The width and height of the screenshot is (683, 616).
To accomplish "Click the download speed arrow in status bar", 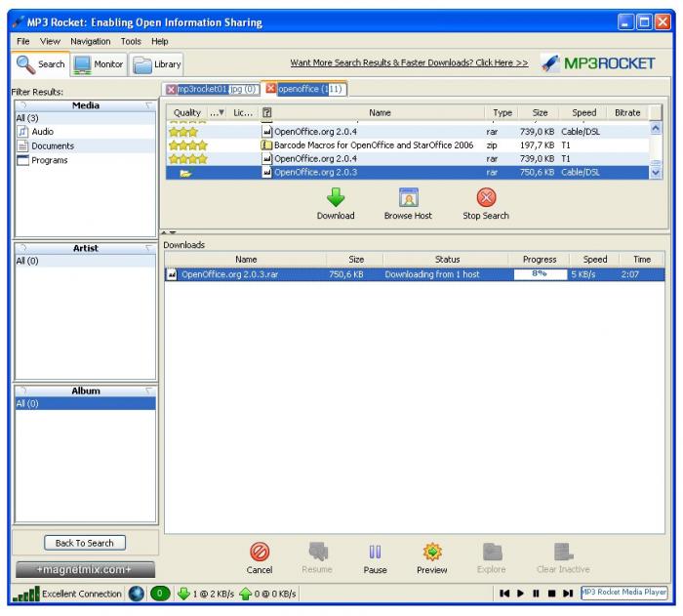I will (x=183, y=594).
